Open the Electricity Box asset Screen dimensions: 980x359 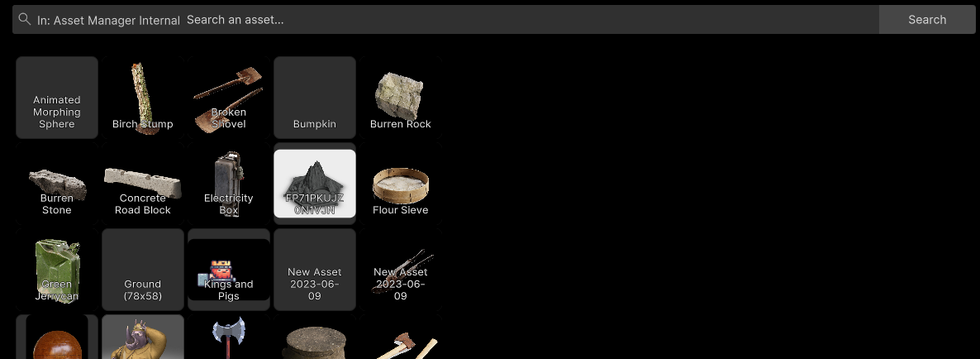(229, 184)
